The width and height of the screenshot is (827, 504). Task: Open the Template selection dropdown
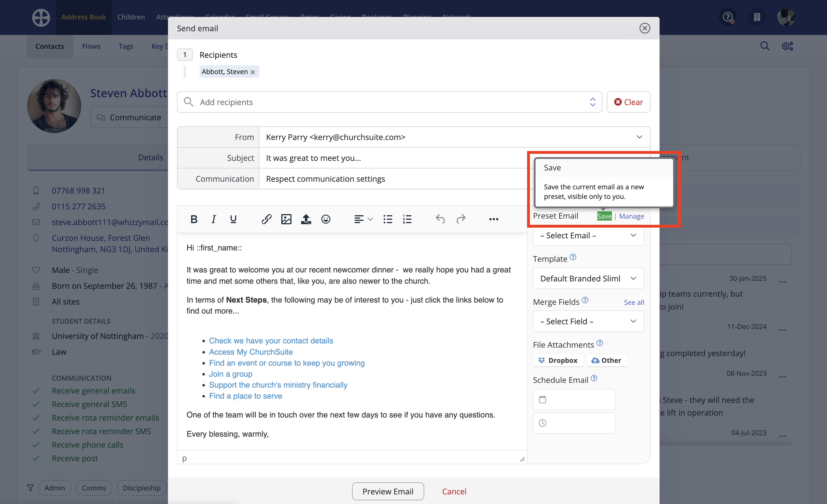point(588,279)
